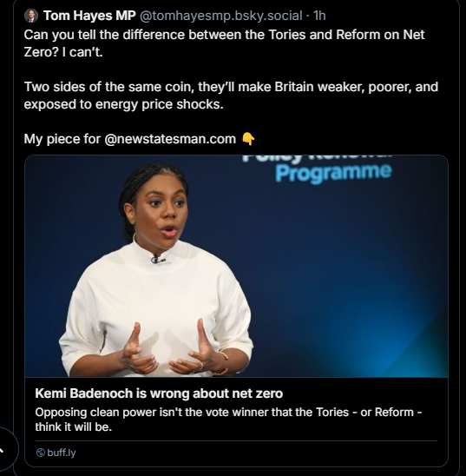Click the lapel microphone in the photo
The width and height of the screenshot is (466, 476).
(x=158, y=260)
